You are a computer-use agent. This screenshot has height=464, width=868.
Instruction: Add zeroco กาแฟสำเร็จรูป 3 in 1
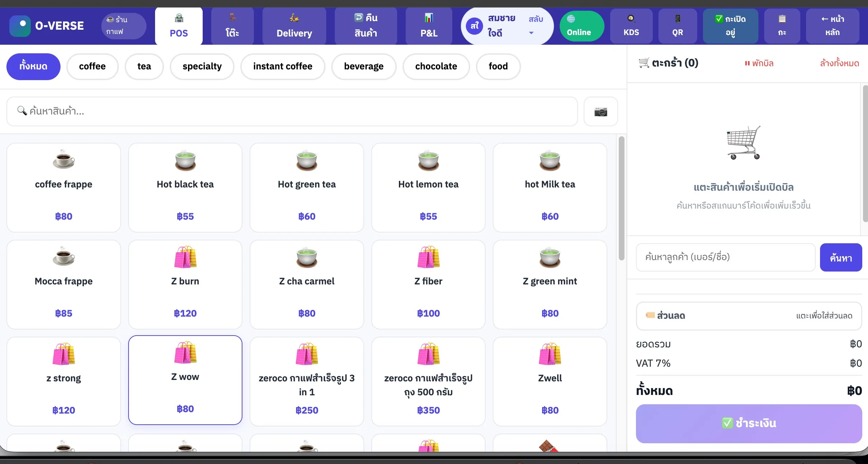tap(307, 382)
